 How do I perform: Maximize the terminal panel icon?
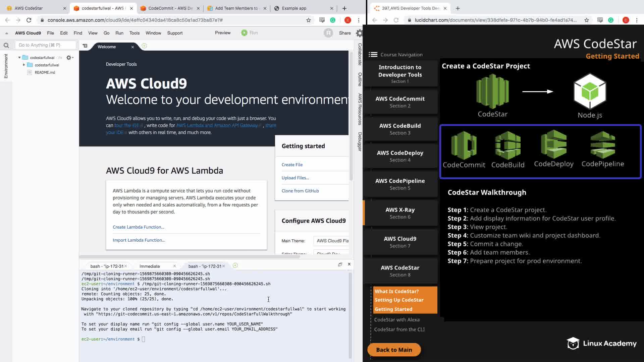[x=340, y=264]
